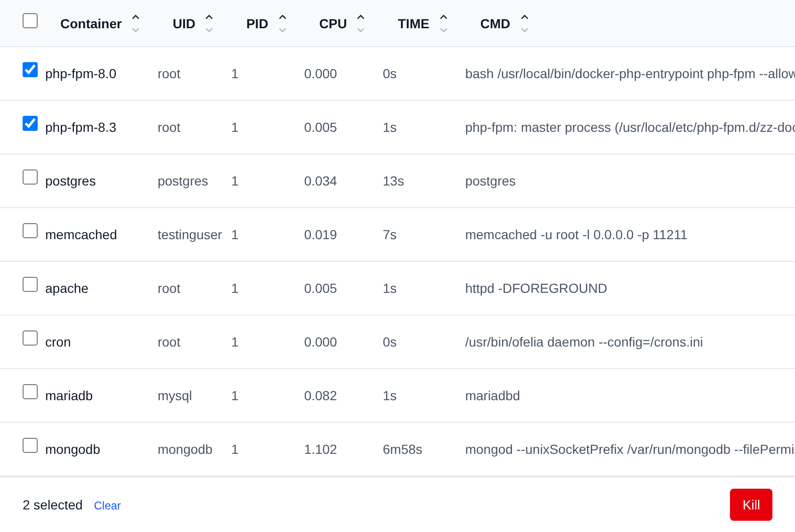
Task: Click the CPU column header label
Action: click(333, 24)
